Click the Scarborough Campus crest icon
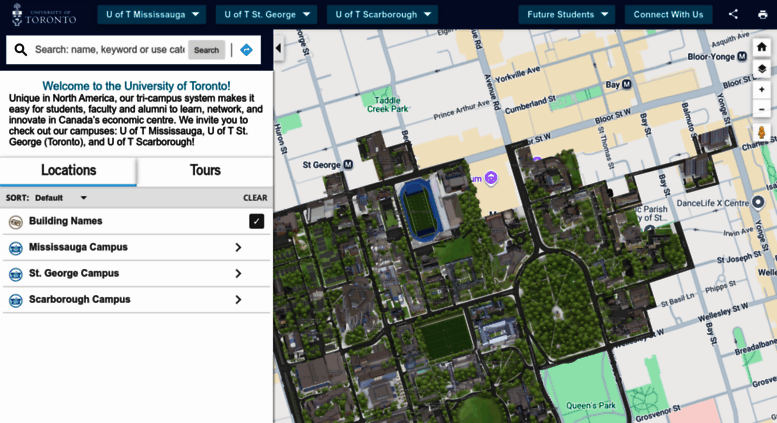This screenshot has width=777, height=423. tap(16, 300)
